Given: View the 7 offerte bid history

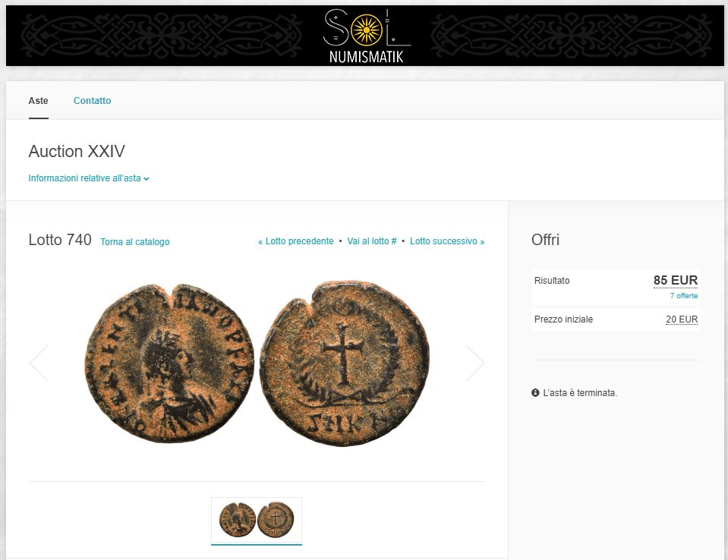Looking at the screenshot, I should [x=683, y=295].
